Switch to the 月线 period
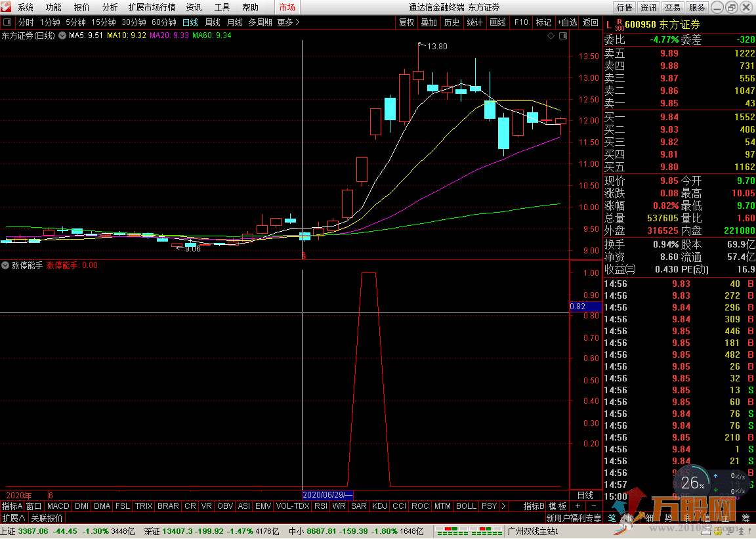The width and height of the screenshot is (756, 539). click(234, 22)
